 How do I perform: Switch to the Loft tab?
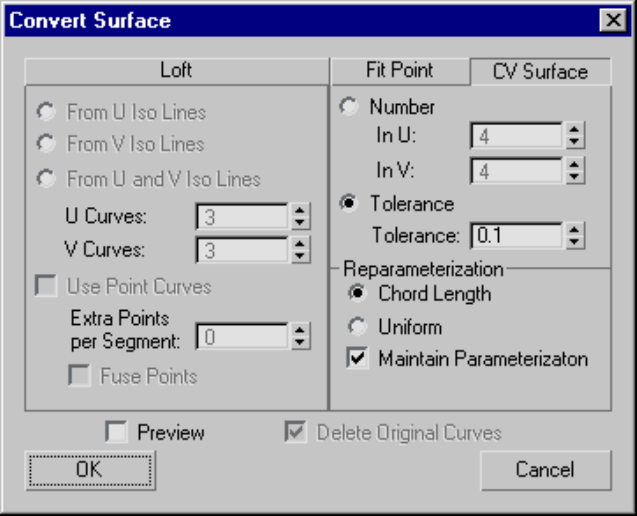(x=176, y=71)
